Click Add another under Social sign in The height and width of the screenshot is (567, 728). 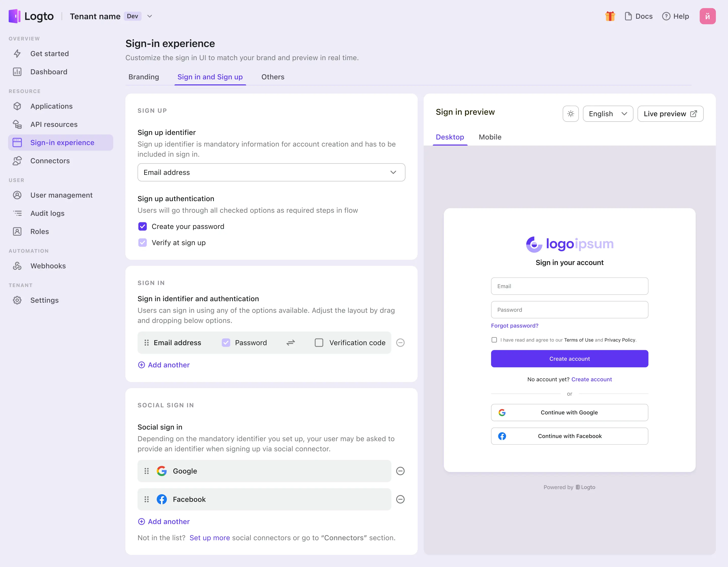(x=164, y=521)
